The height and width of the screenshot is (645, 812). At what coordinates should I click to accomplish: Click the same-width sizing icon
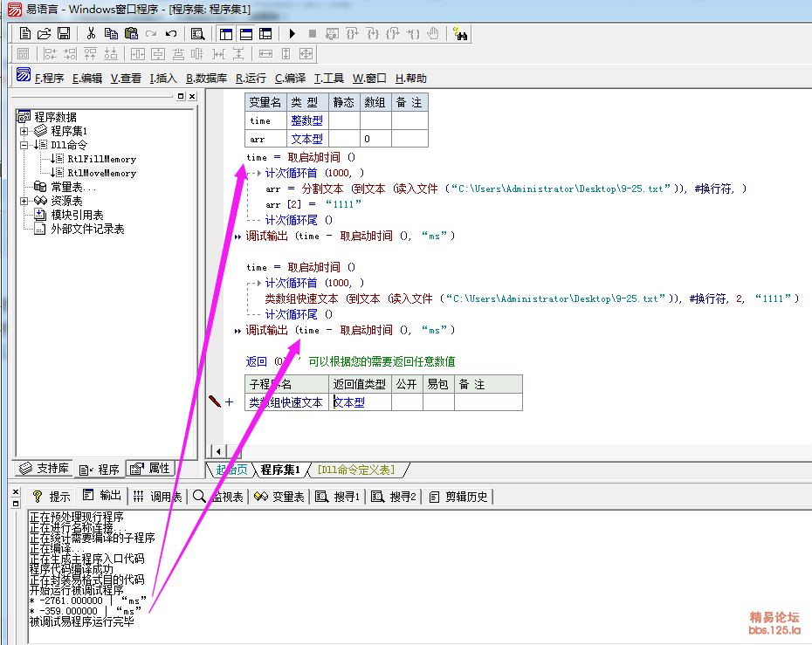265,54
